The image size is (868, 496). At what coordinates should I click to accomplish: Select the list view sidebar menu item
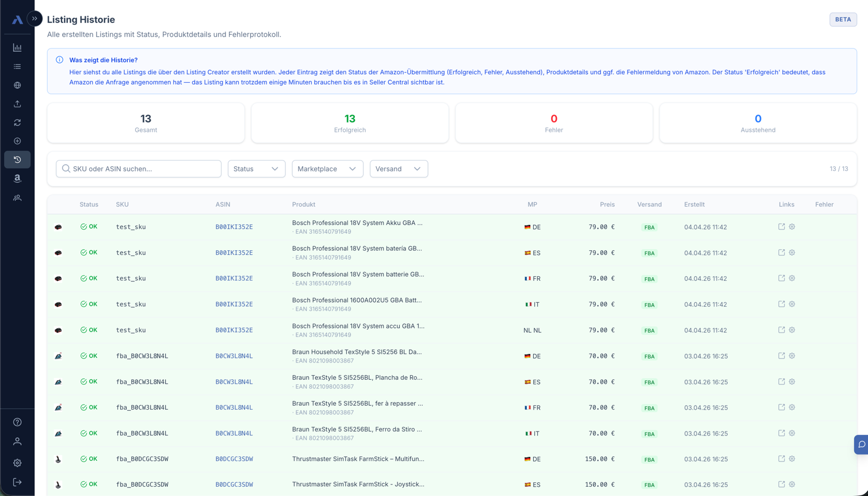[x=17, y=67]
